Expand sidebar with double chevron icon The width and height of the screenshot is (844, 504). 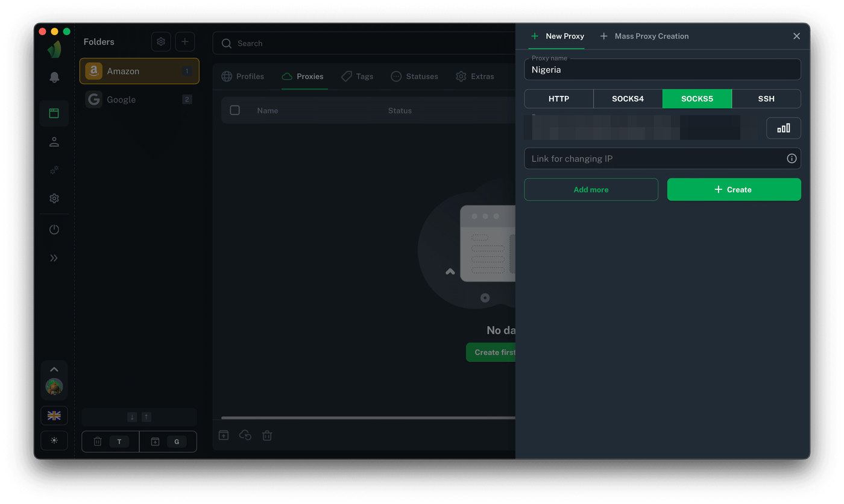(54, 258)
